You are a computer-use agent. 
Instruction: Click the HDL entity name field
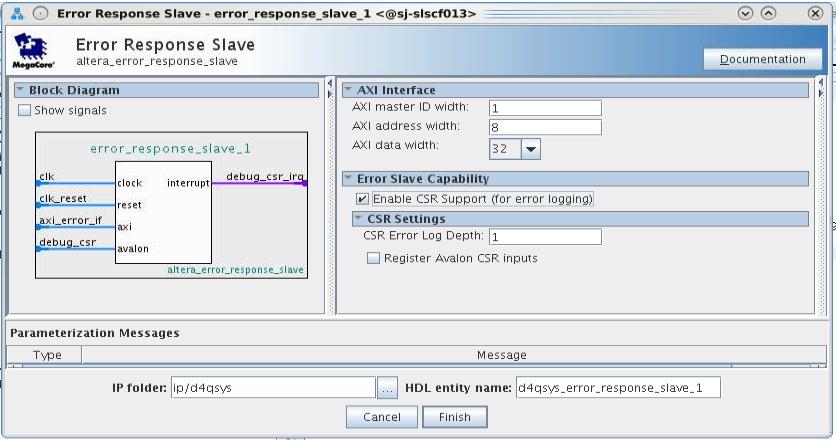618,388
